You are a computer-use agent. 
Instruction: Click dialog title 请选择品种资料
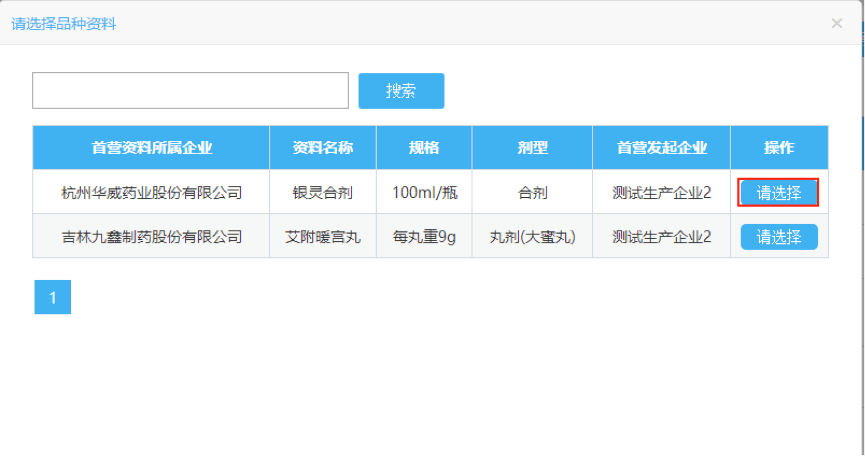click(x=63, y=24)
